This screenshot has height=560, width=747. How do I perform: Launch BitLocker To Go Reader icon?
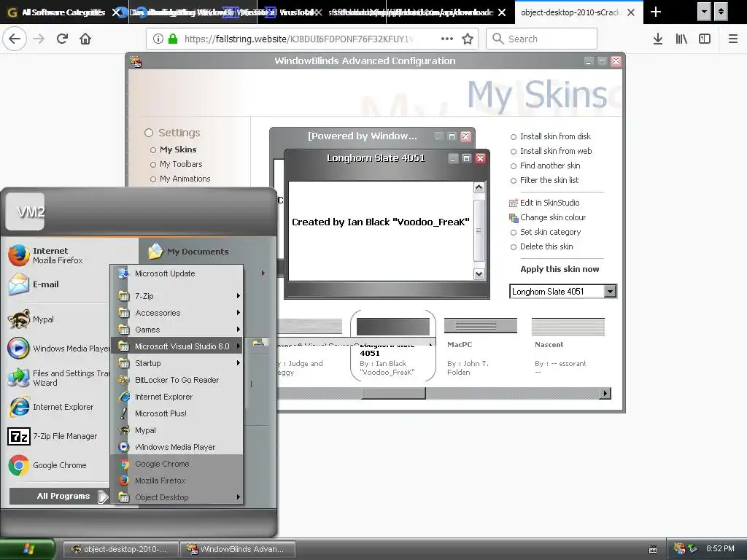point(124,380)
